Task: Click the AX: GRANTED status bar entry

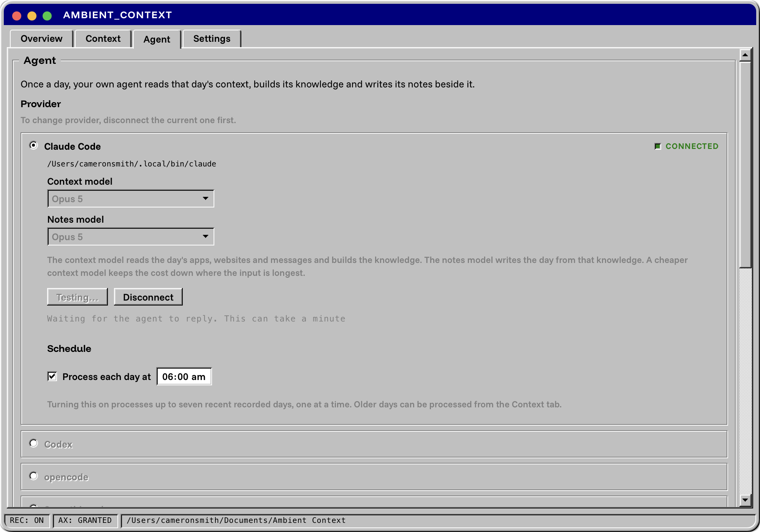Action: (x=85, y=520)
